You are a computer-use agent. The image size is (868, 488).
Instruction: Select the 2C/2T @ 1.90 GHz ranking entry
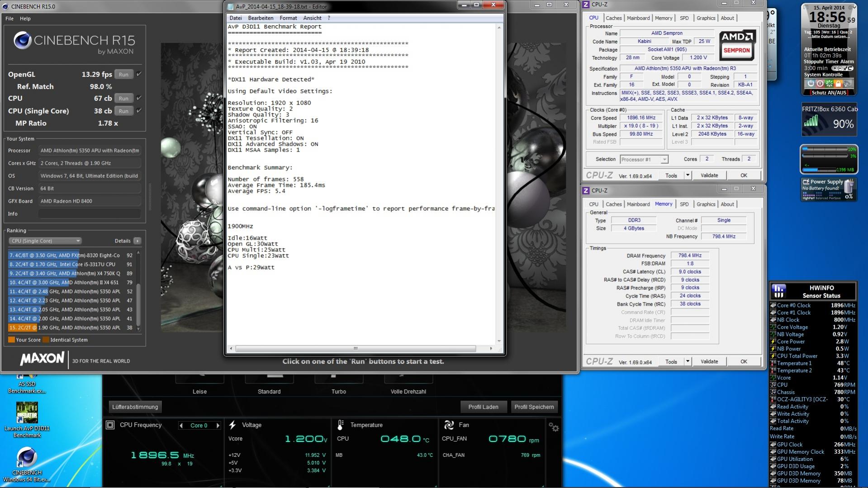click(71, 328)
